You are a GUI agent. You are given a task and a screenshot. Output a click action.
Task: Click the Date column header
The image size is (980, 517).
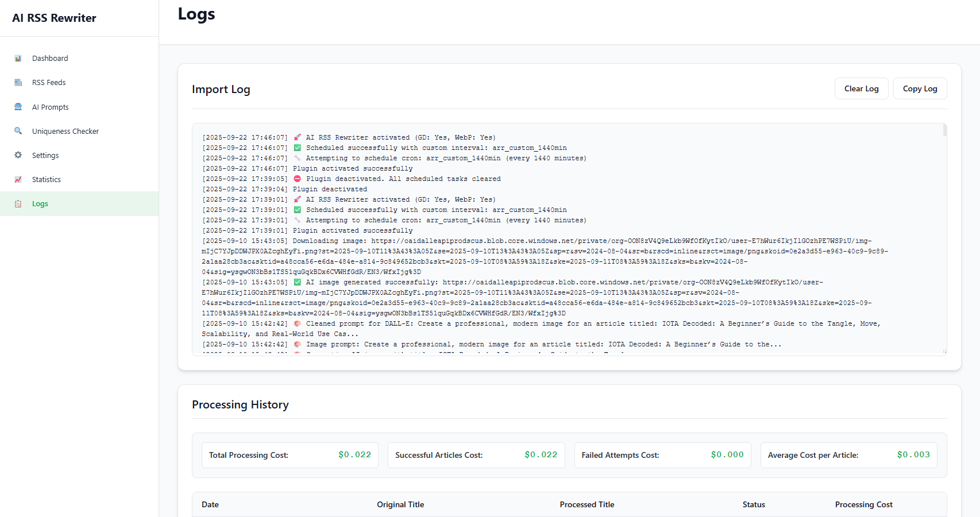(210, 504)
